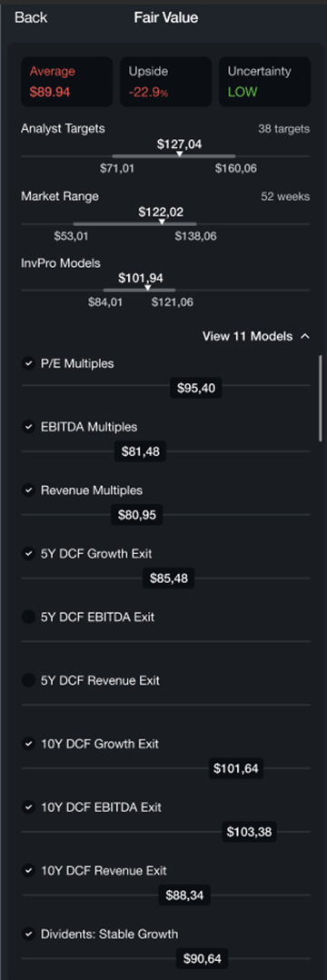327x980 pixels.
Task: Toggle Dividents: Stable Growth checkbox
Action: (x=28, y=934)
